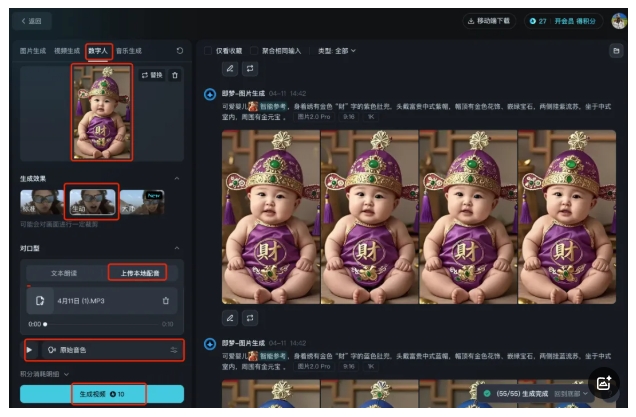Switch to the 图片生成 tab

coord(33,51)
